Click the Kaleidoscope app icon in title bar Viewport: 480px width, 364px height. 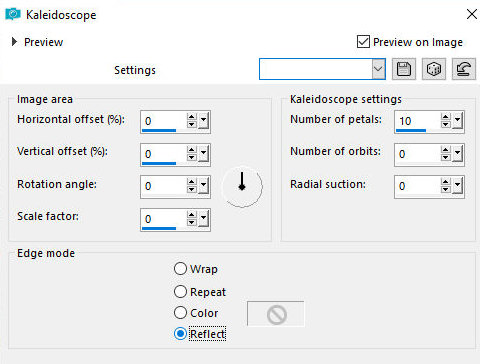pos(13,14)
